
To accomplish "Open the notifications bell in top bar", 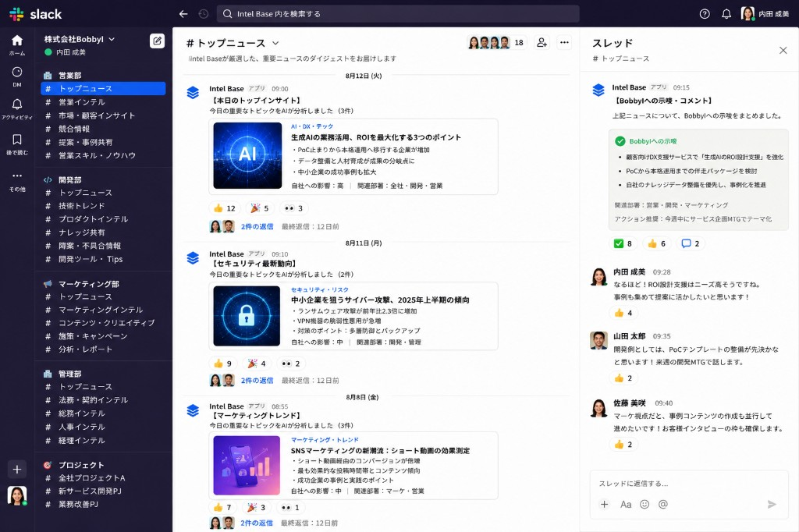I will 726,14.
